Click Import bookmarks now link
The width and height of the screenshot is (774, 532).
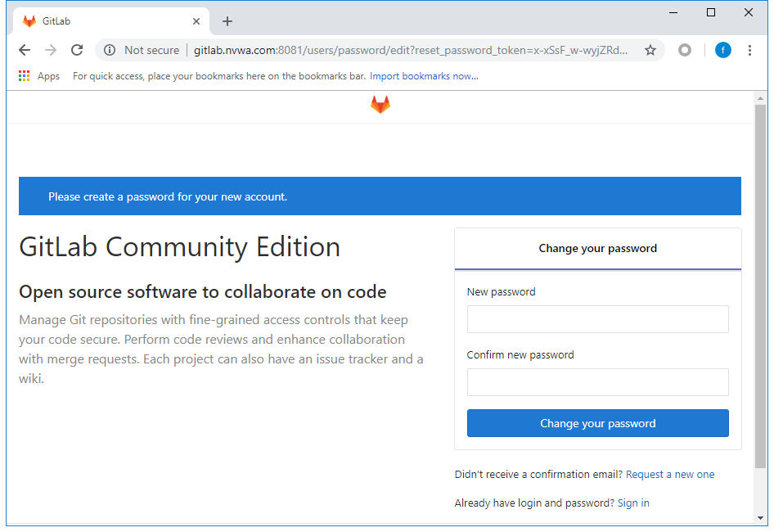coord(424,76)
